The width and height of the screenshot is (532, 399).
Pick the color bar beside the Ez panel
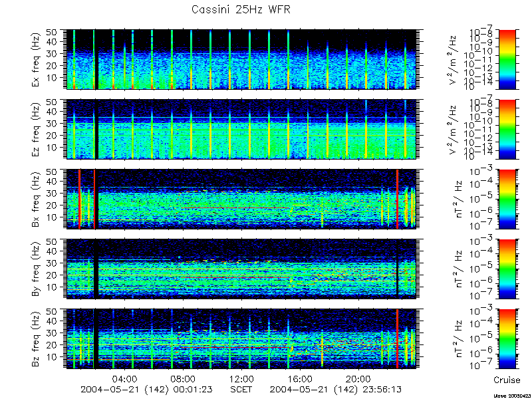(x=507, y=129)
